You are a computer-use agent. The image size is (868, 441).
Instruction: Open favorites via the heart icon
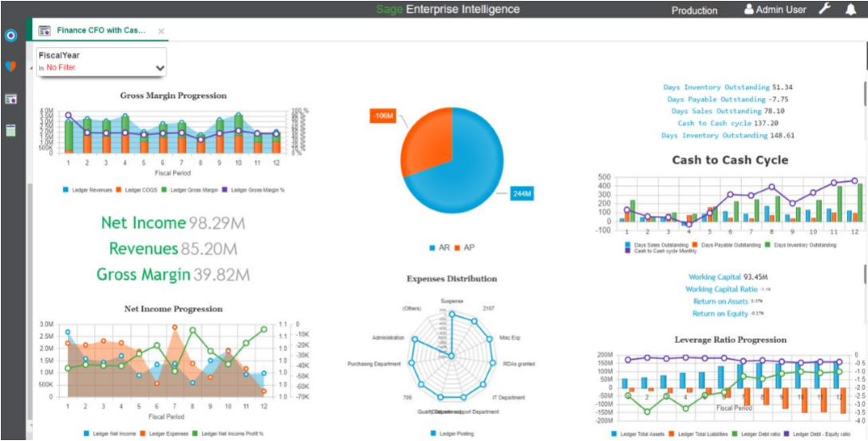(10, 67)
